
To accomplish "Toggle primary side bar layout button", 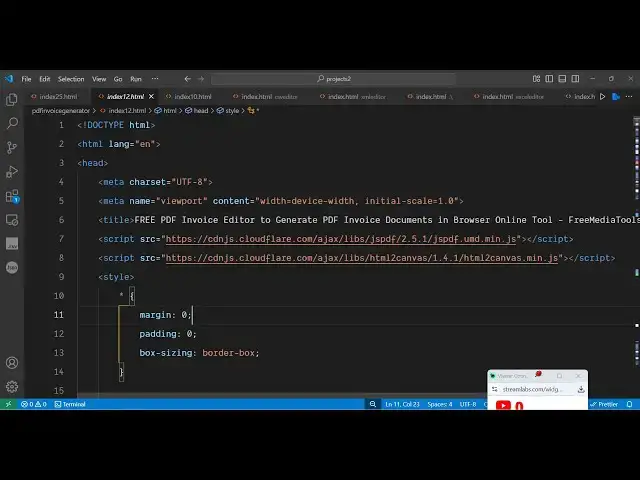I will click(549, 79).
